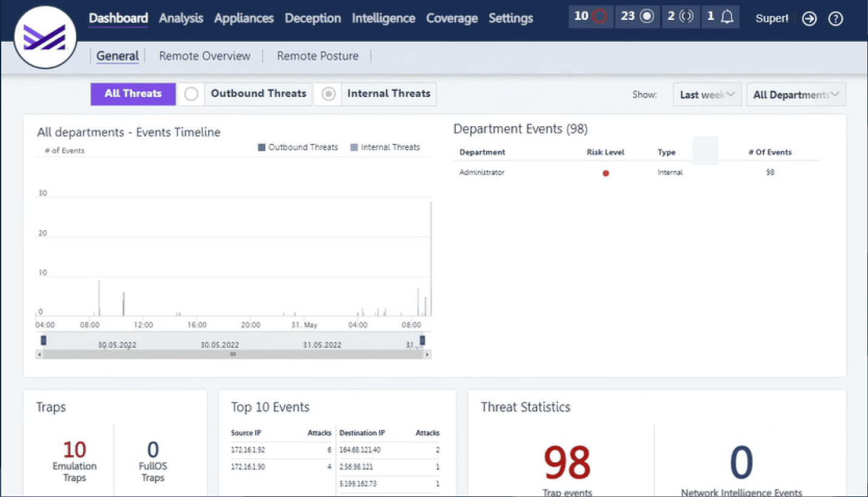The height and width of the screenshot is (497, 868).
Task: Click the logout arrow icon
Action: [809, 19]
